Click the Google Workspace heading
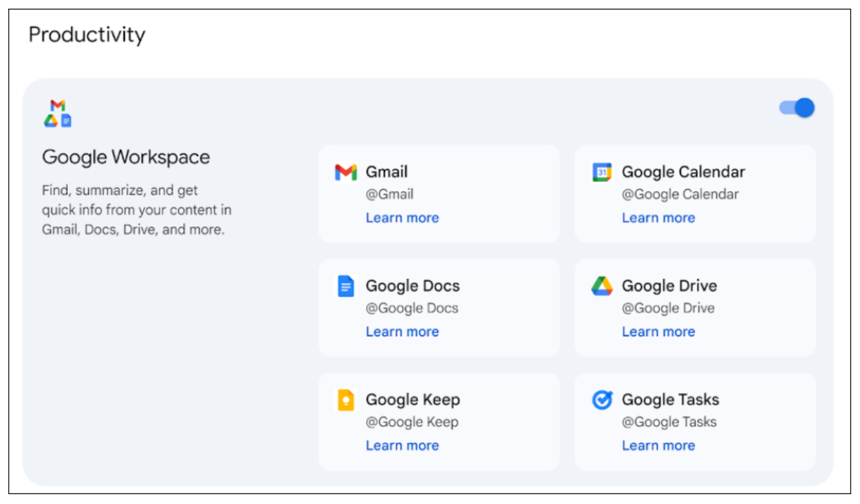Screen dimensions: 860x504 point(126,157)
